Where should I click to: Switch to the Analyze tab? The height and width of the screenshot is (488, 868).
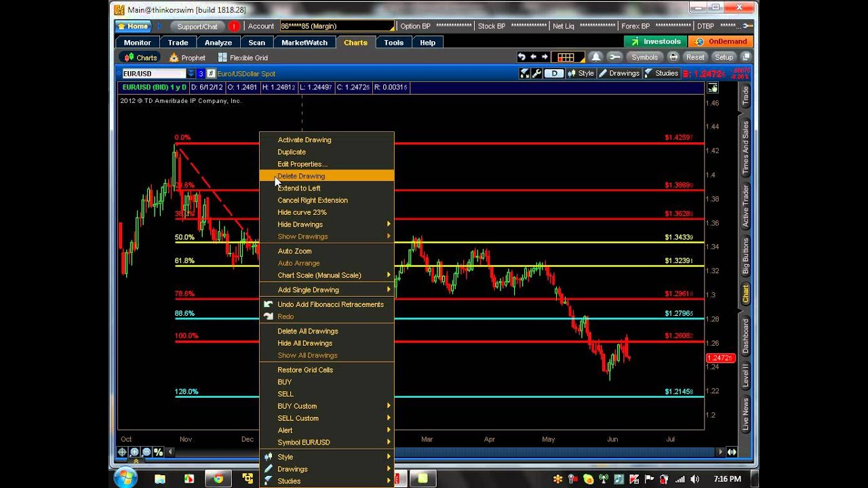218,42
